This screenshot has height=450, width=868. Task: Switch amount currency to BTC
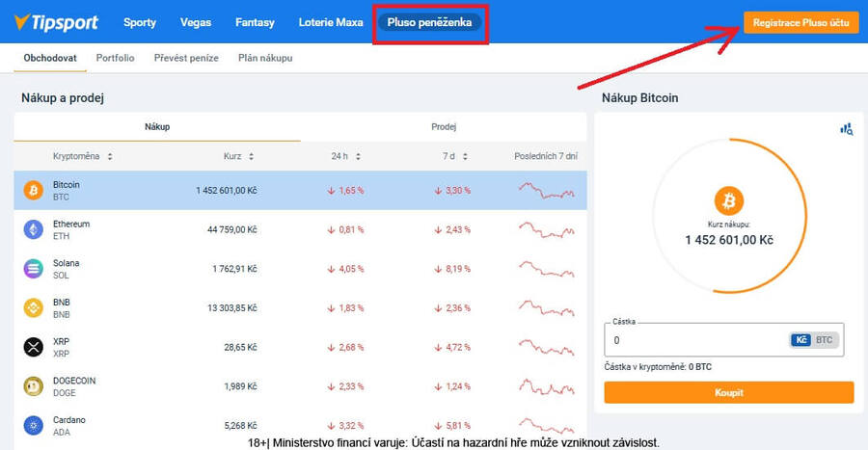coord(824,340)
